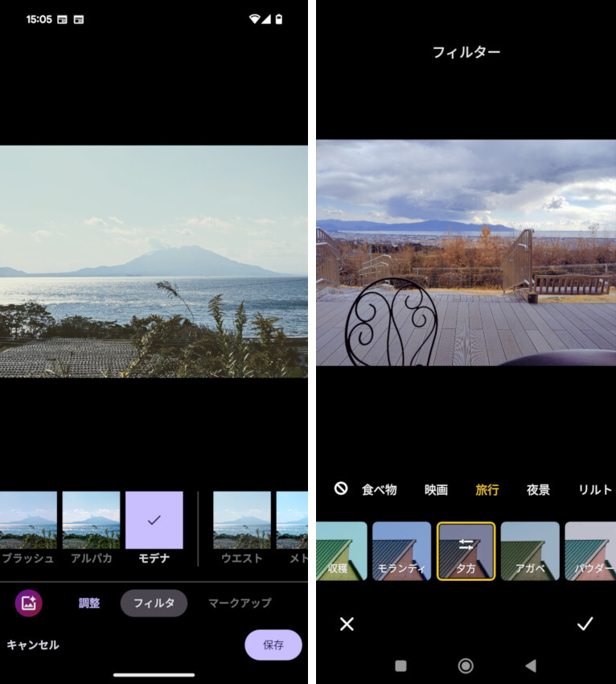Tap the square recent apps icon
This screenshot has width=616, height=684.
pos(400,665)
